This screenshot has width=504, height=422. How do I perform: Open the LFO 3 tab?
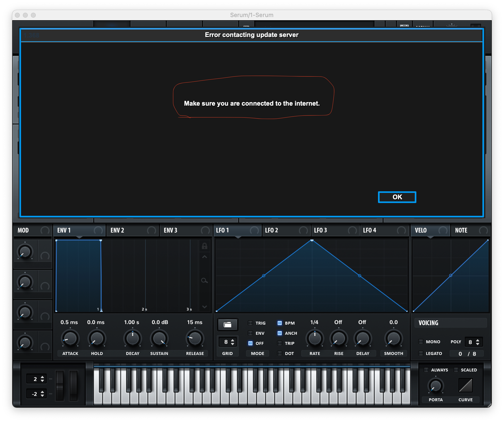click(336, 230)
